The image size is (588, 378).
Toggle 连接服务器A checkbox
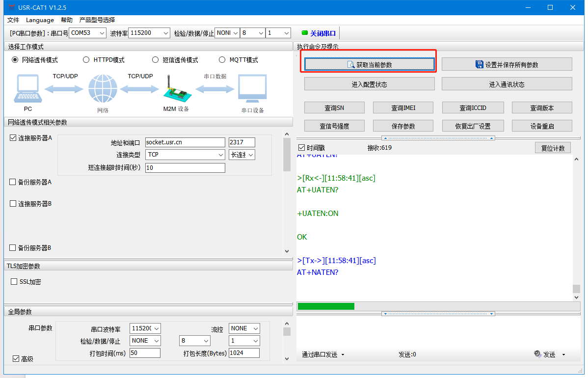(x=13, y=137)
